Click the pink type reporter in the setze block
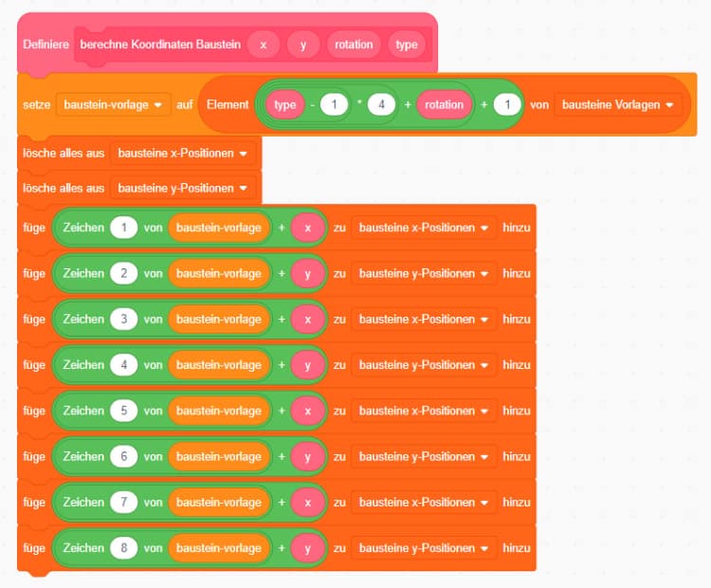 (x=284, y=105)
